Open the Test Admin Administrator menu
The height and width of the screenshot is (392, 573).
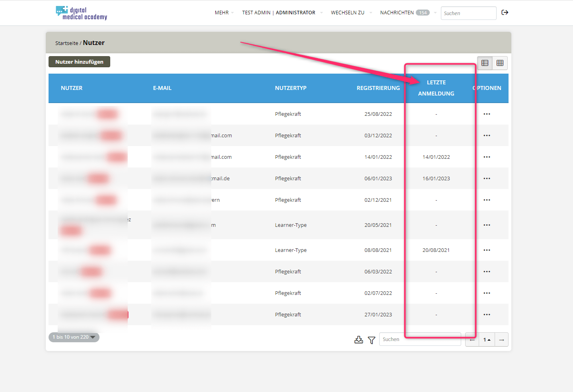(282, 13)
